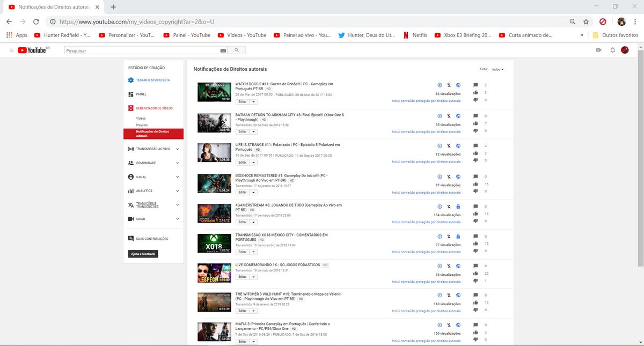This screenshot has height=346, width=644.
Task: Expand Traduções e Transcrições section
Action: click(x=177, y=204)
